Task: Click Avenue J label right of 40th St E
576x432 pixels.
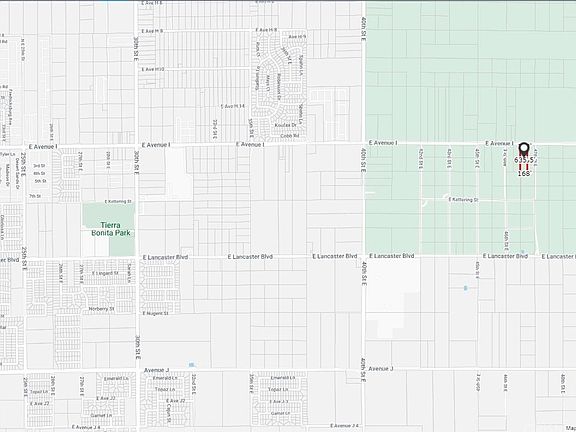Action: tap(381, 368)
